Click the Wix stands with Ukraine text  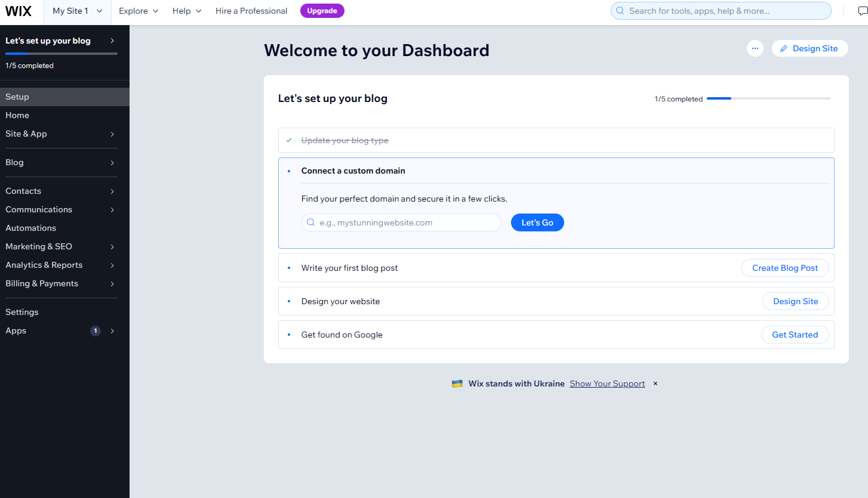tap(516, 383)
